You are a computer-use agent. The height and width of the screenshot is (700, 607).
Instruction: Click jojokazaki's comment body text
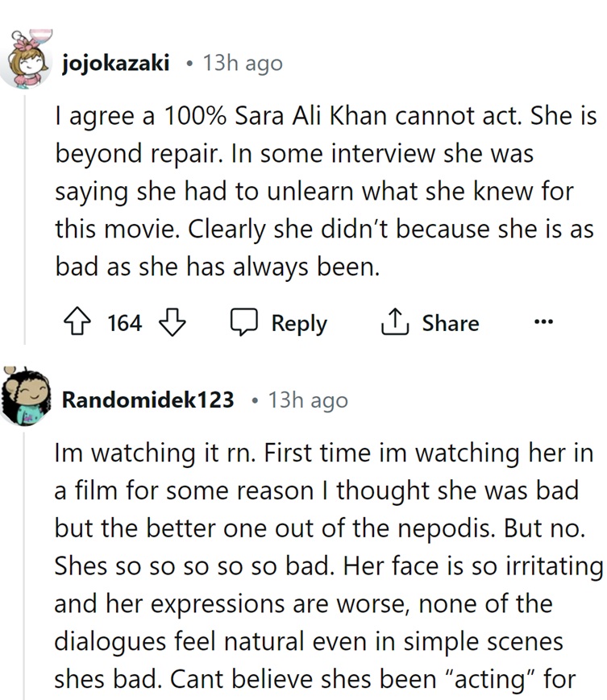(325, 191)
